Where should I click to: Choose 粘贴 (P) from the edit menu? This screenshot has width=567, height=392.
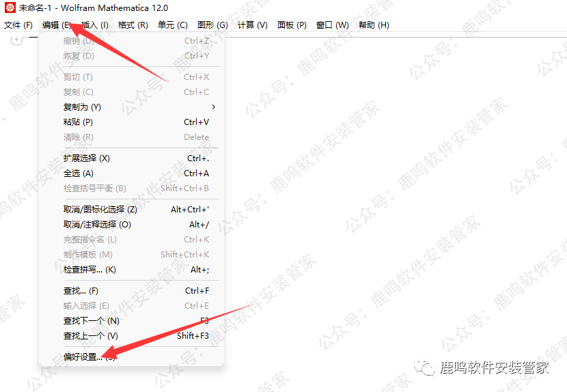click(x=132, y=122)
